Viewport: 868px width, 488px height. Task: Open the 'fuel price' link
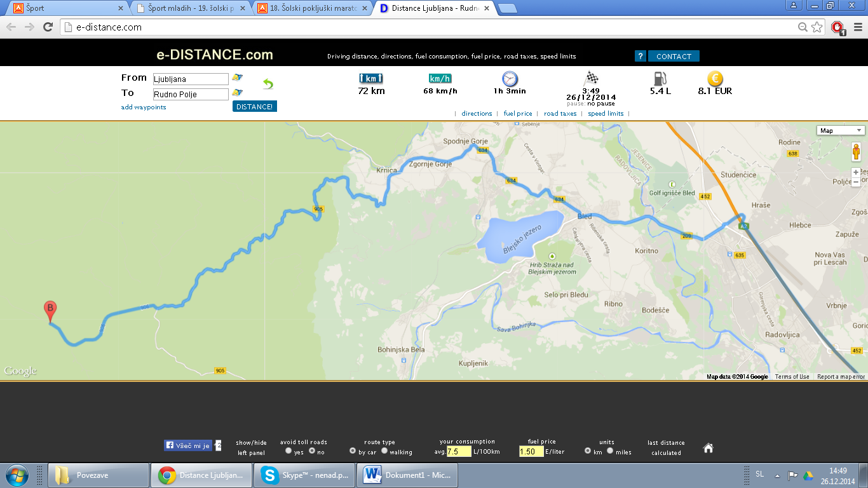[518, 114]
